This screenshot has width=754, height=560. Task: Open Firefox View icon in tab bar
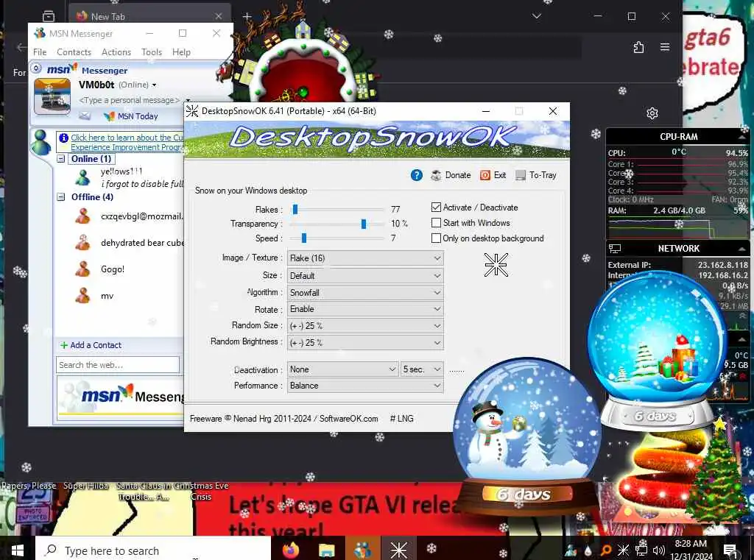[49, 16]
